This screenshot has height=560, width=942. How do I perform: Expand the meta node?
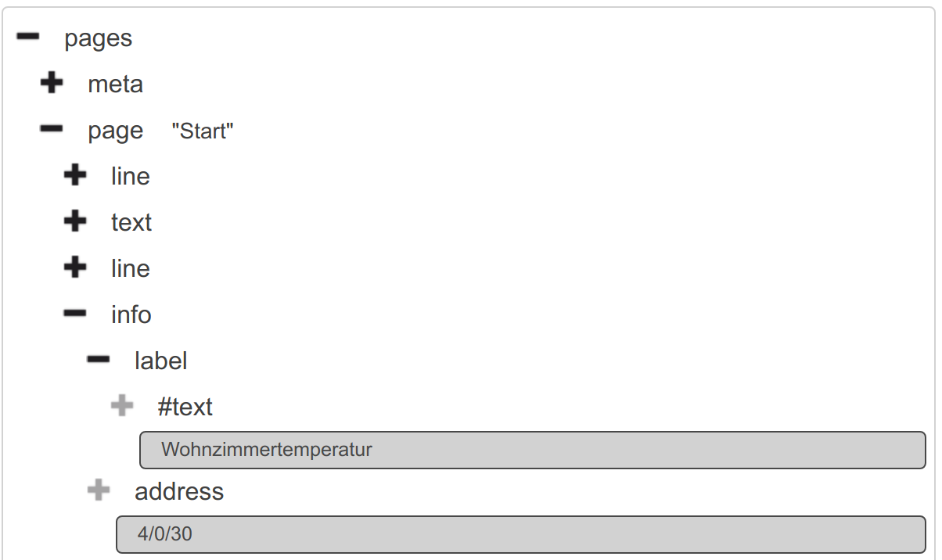(52, 84)
